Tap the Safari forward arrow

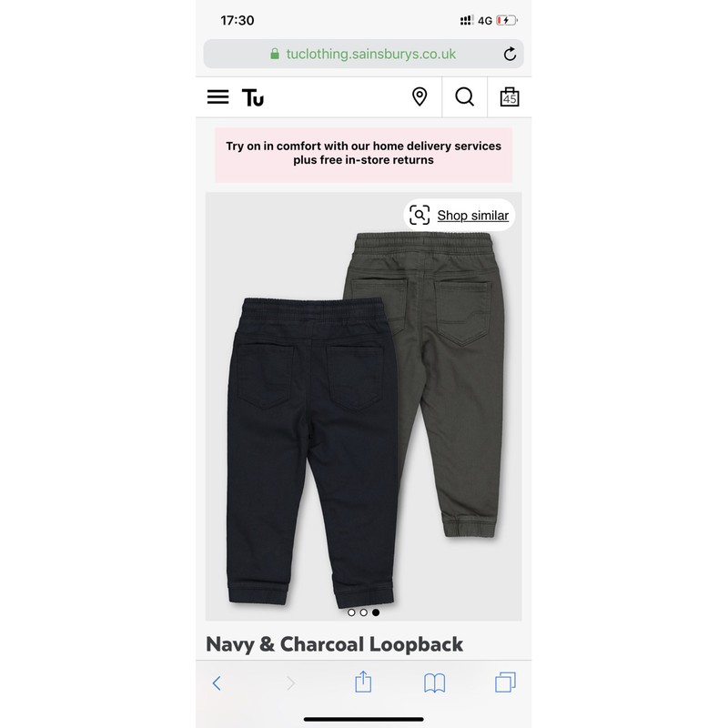[290, 683]
